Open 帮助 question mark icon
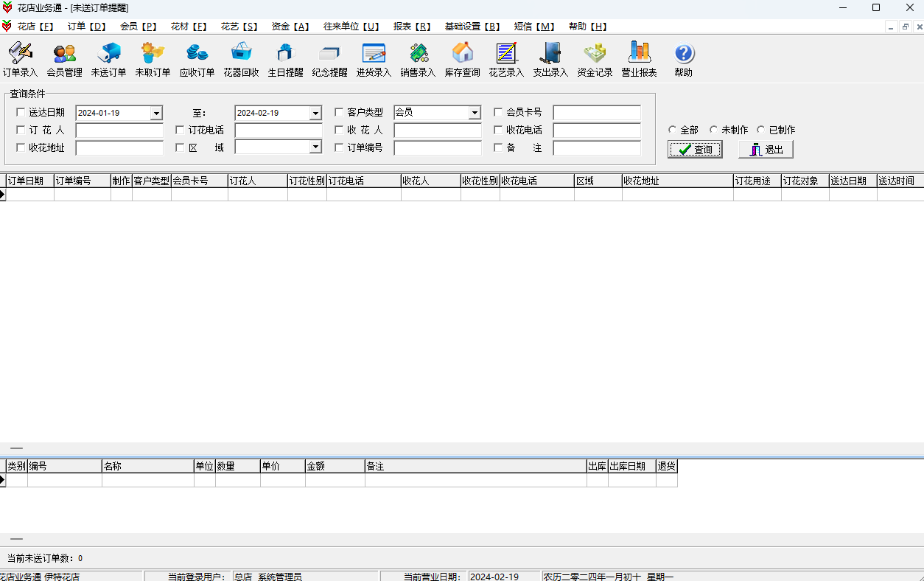 point(683,53)
